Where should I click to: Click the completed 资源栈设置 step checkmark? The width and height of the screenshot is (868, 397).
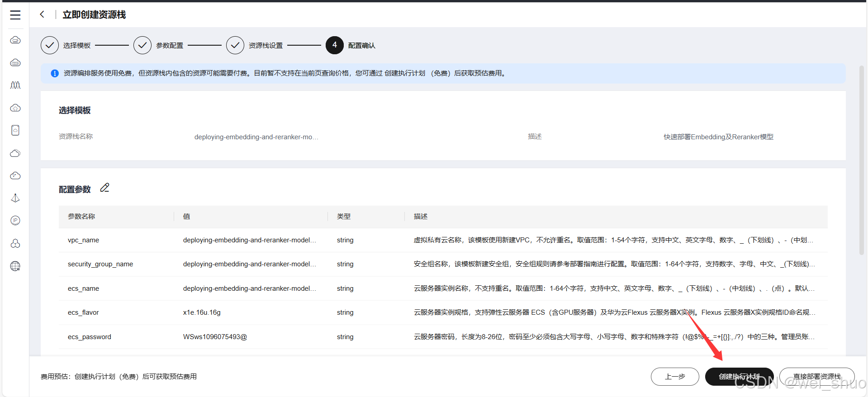(235, 45)
